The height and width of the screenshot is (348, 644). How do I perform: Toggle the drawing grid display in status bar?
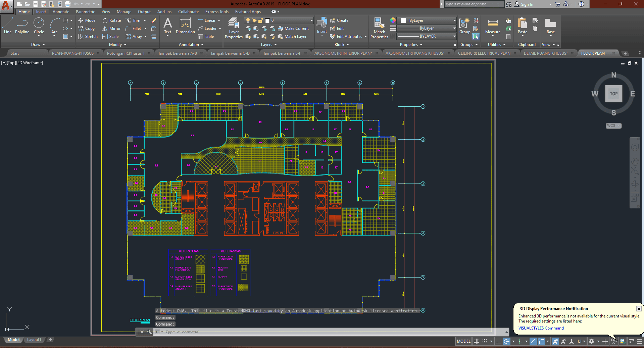click(x=476, y=341)
